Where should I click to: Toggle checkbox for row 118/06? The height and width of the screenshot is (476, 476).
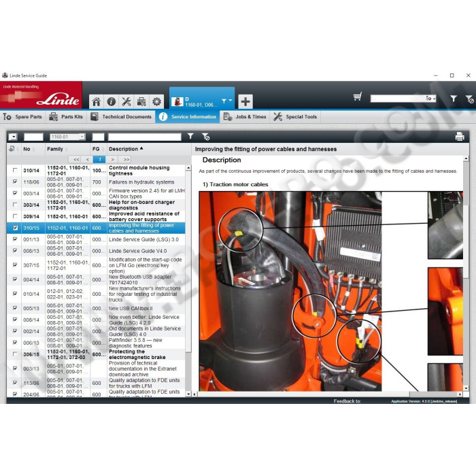(x=15, y=182)
